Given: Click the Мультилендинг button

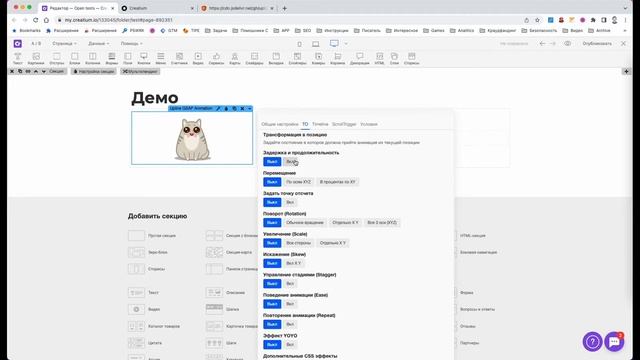Looking at the screenshot, I should (x=140, y=71).
